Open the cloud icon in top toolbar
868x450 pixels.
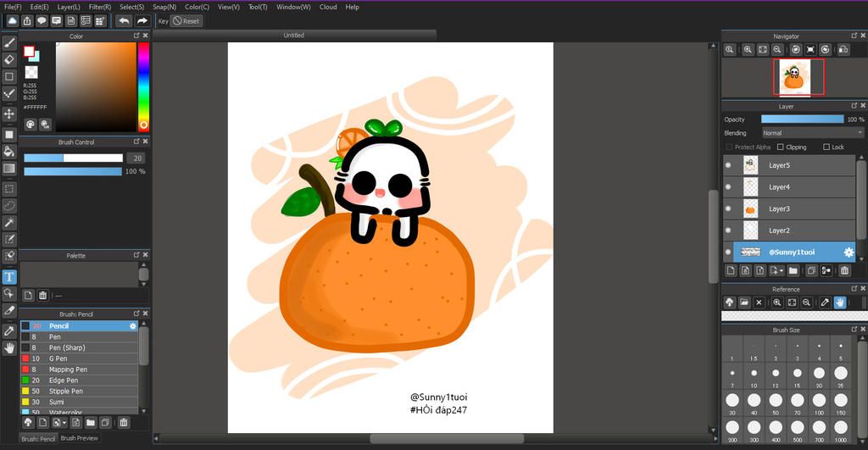[12, 21]
